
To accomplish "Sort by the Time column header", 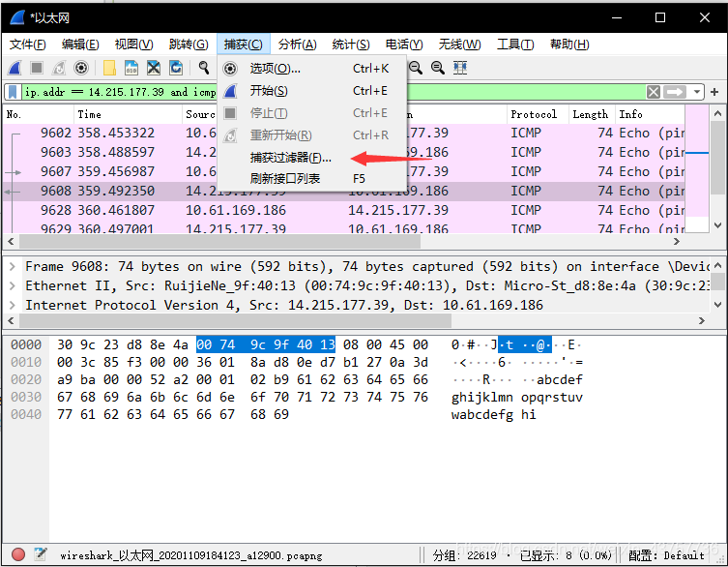I will (128, 114).
